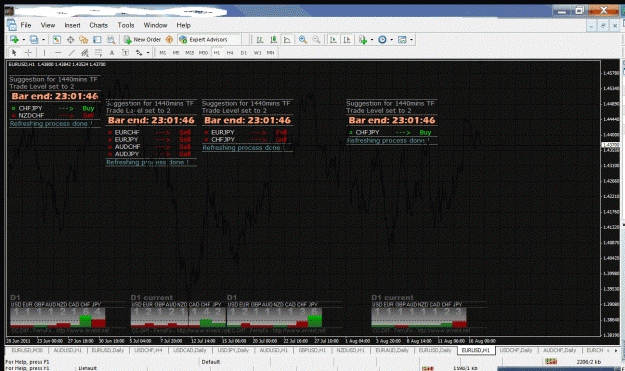625x371 pixels.
Task: Switch timeframe to M1
Action: click(163, 53)
